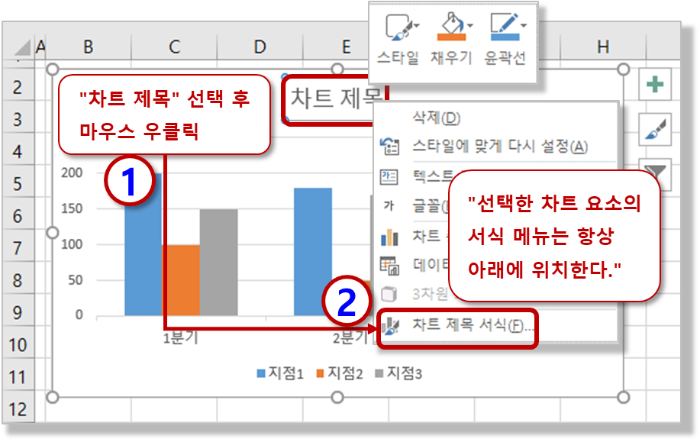
Task: Click the orange 지점2 legend swatch
Action: click(320, 373)
